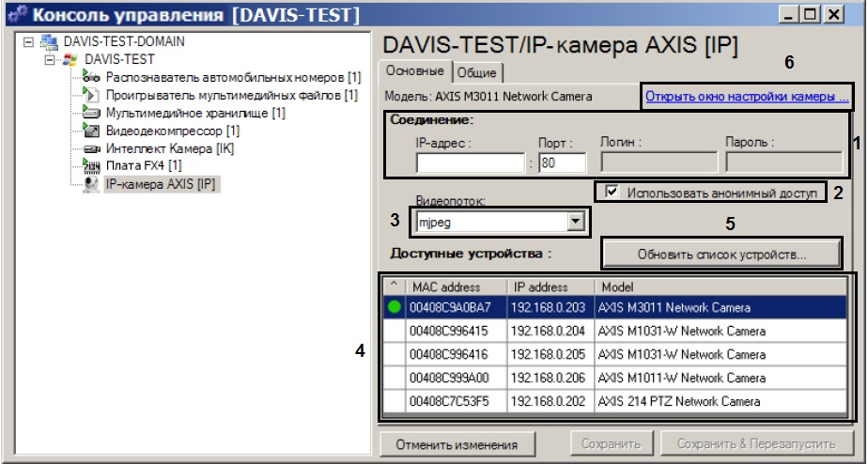
Task: Click the Отменить изменения button
Action: click(x=457, y=444)
